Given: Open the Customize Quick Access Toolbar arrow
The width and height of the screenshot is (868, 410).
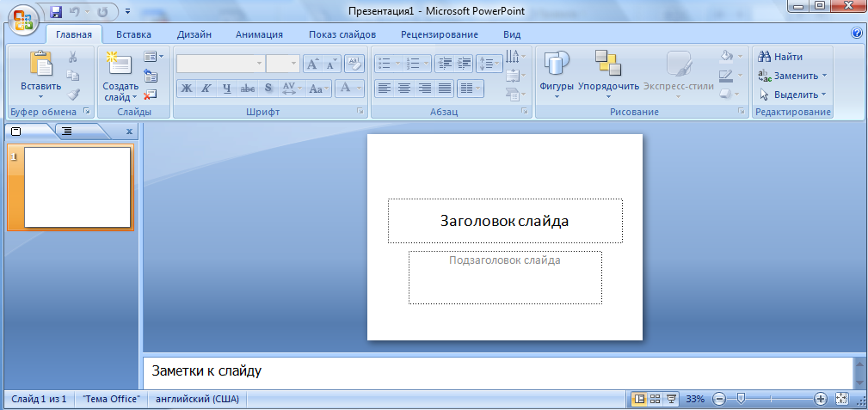Looking at the screenshot, I should [128, 11].
